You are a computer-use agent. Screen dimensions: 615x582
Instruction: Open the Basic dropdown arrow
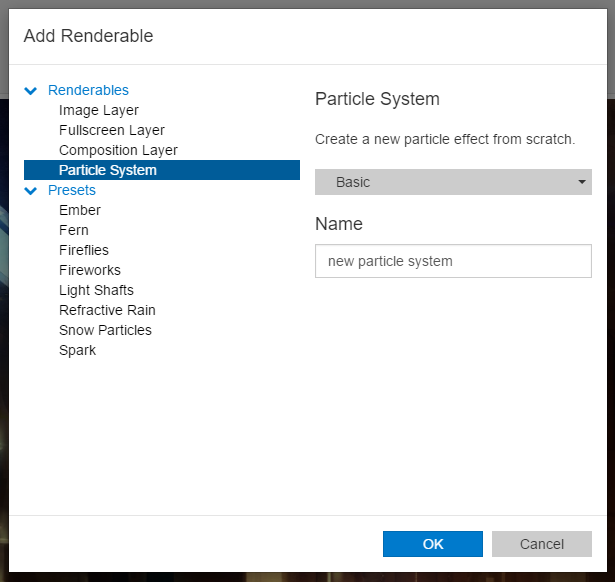(x=581, y=182)
